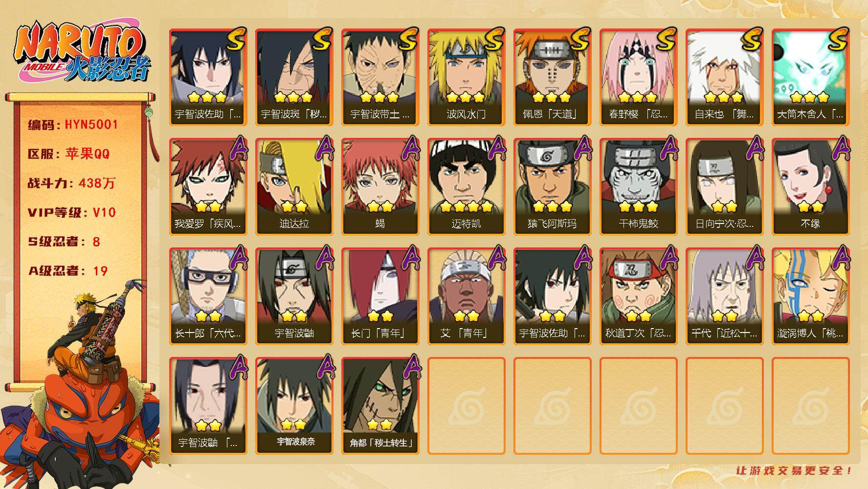Viewport: 868px width, 489px height.
Task: Click the 长门「青年」card
Action: 380,296
